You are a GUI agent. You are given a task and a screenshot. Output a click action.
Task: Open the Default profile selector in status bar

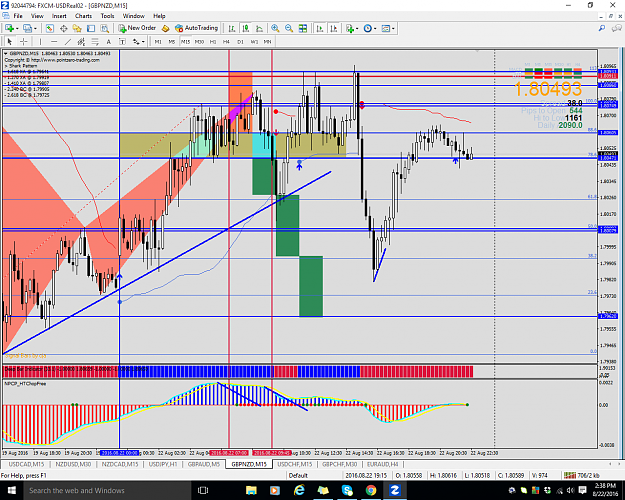[x=298, y=475]
